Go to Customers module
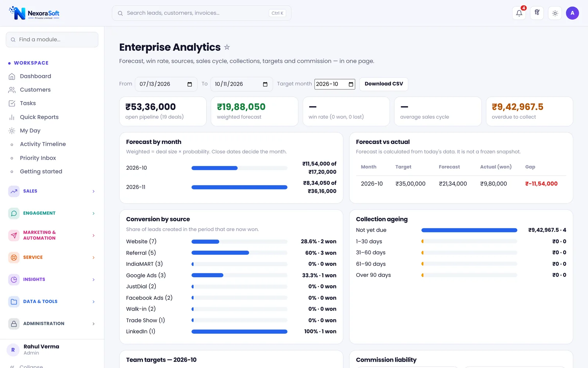The image size is (588, 368). pos(52,90)
